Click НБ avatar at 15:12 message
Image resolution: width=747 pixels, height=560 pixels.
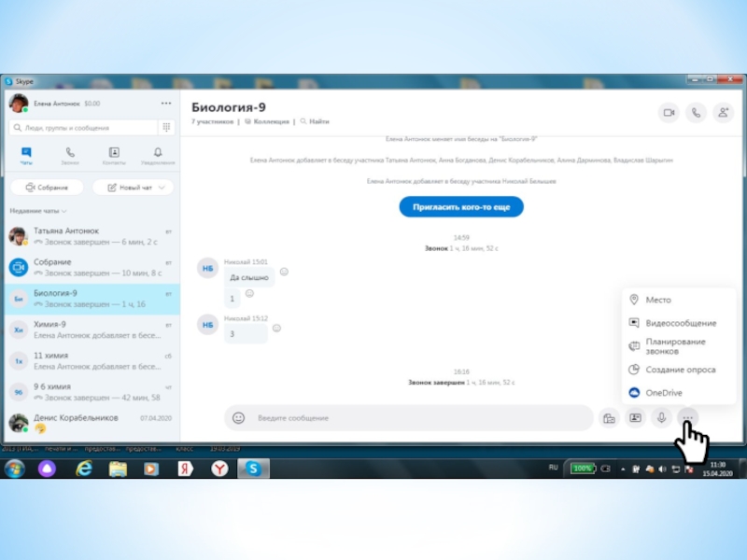207,325
